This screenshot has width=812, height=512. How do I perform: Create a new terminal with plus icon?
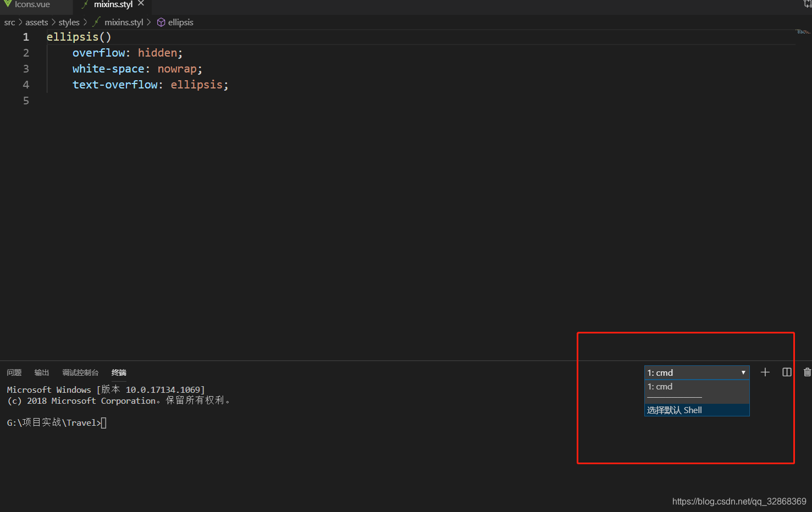[x=765, y=372]
